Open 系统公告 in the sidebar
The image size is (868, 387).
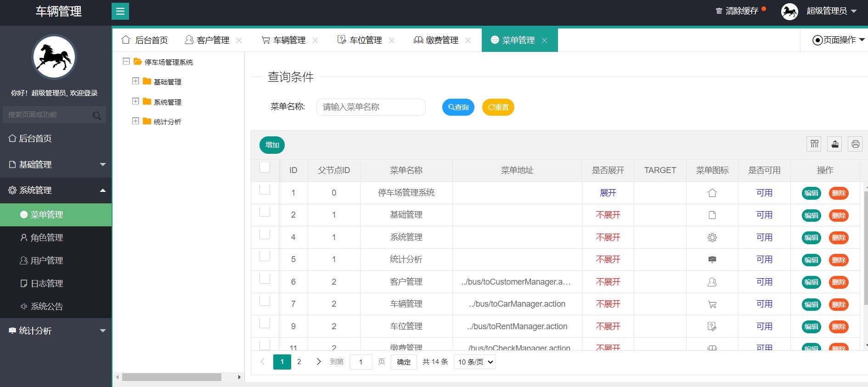point(56,307)
